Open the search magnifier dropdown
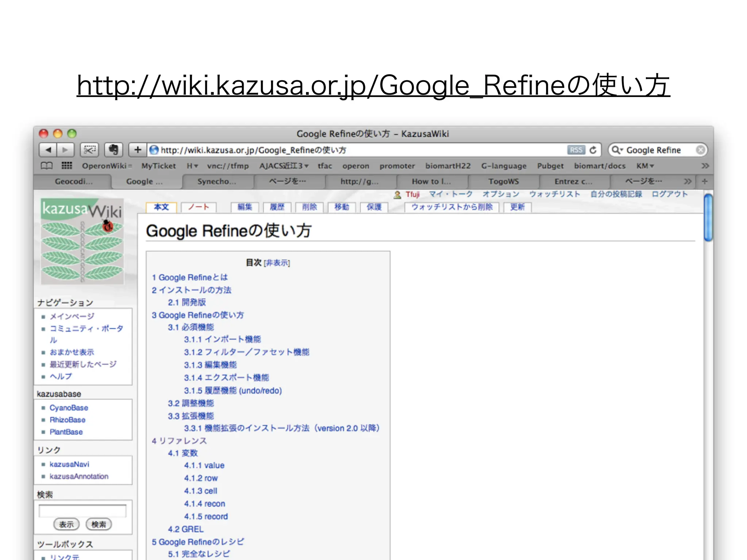This screenshot has width=747, height=560. click(x=617, y=150)
